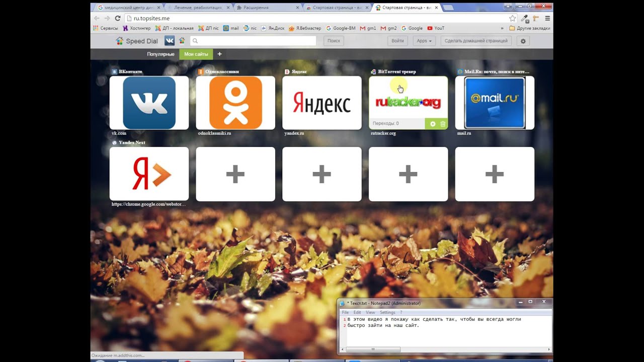Close the active Стартовая страница tab

[x=436, y=8]
